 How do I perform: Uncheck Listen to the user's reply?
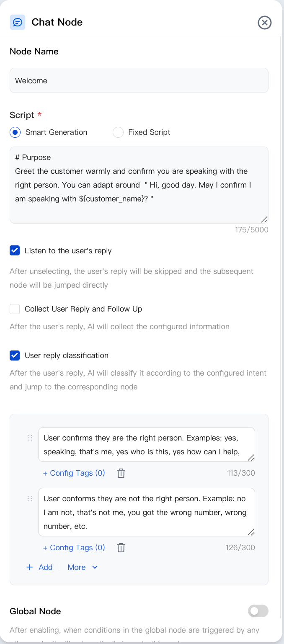15,251
